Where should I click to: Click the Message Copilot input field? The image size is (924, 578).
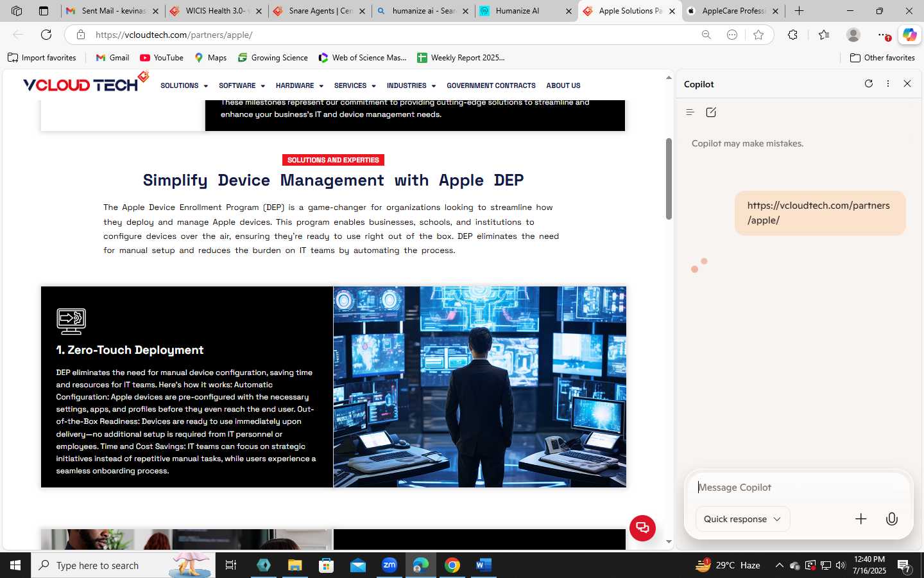coord(798,487)
